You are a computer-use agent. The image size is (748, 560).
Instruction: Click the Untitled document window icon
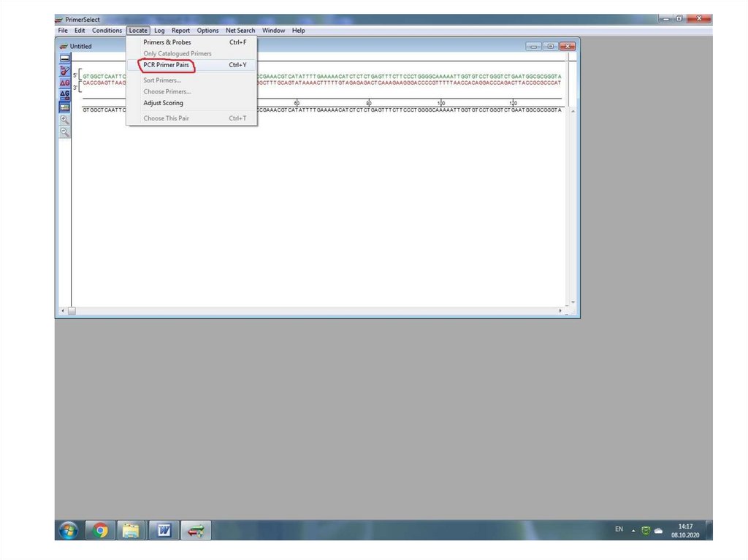64,46
